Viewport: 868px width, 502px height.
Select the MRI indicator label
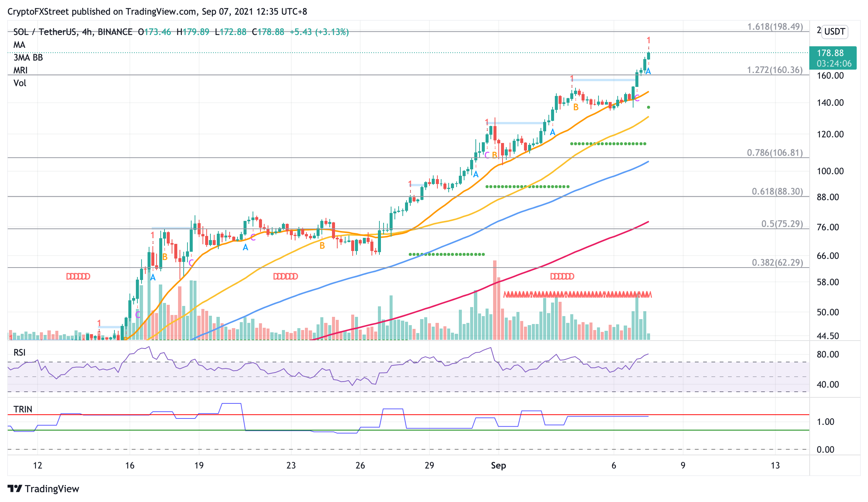(x=21, y=70)
